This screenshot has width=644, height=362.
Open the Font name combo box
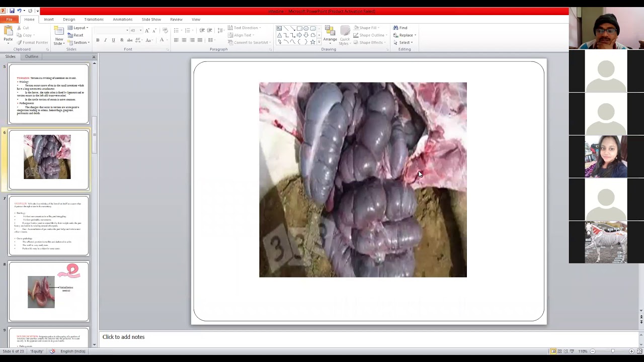[x=111, y=31]
